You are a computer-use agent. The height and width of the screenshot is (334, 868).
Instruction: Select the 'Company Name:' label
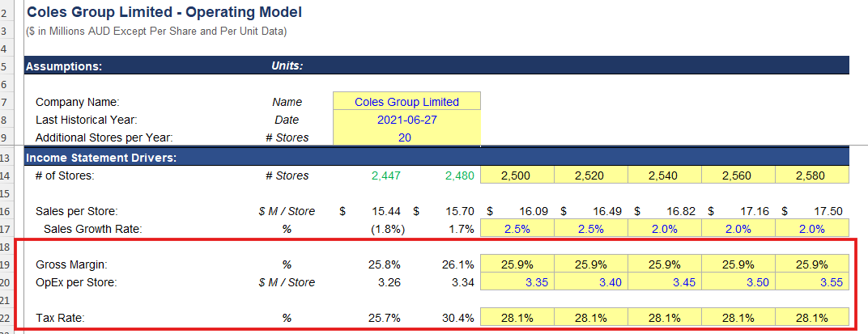[78, 102]
